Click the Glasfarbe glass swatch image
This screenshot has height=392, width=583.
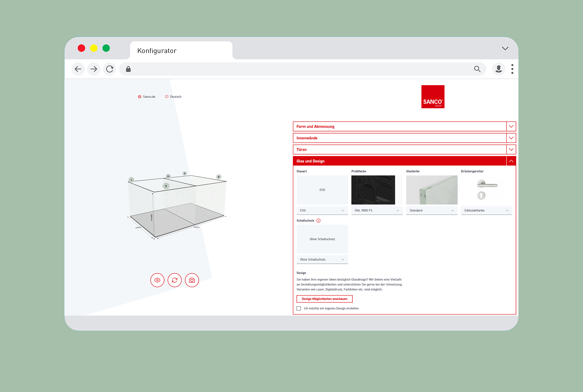[x=432, y=190]
